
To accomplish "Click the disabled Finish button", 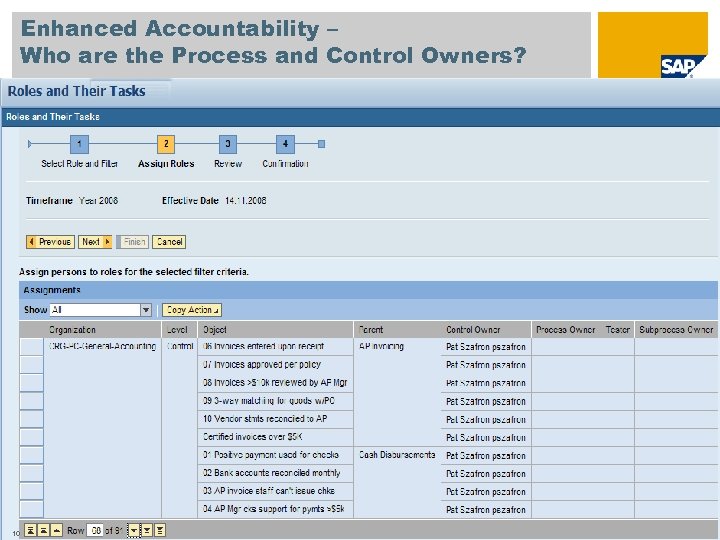I will pos(133,242).
